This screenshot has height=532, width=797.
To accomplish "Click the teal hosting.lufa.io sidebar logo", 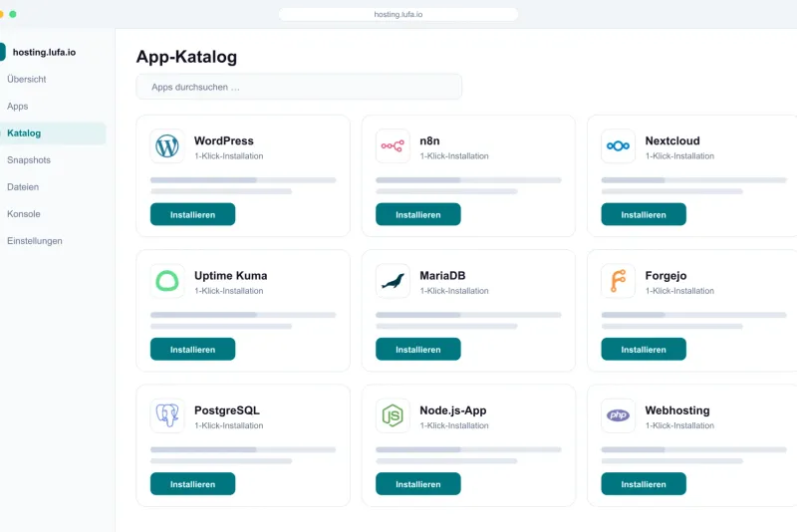I will point(3,52).
